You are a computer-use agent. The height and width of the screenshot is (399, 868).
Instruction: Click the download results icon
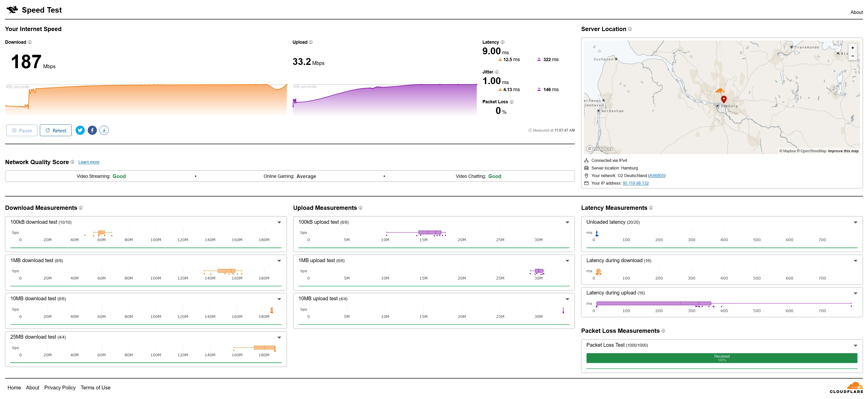point(104,130)
